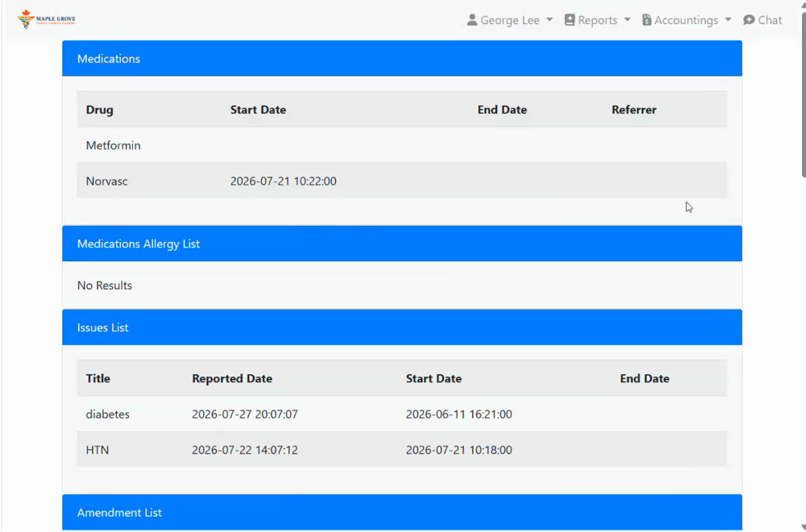Click the Drug column header

coord(100,110)
